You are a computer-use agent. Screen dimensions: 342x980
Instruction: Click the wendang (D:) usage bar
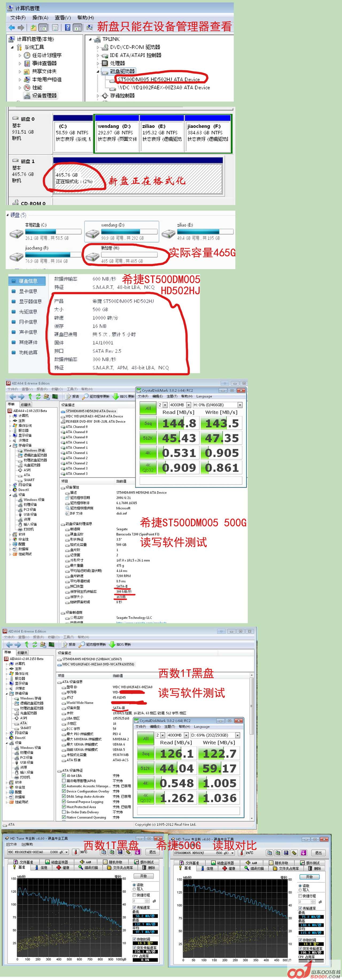pos(129,231)
